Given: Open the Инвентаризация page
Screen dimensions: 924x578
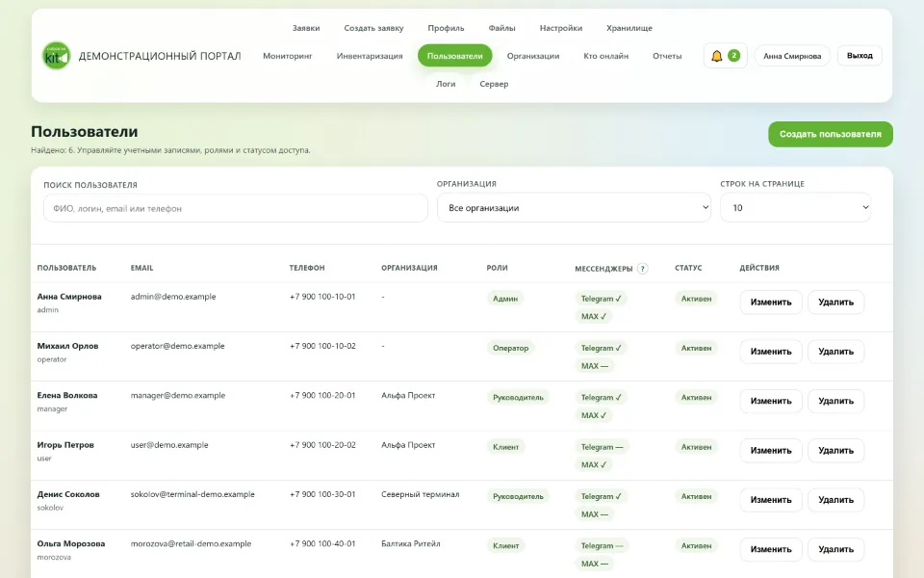Looking at the screenshot, I should (370, 56).
